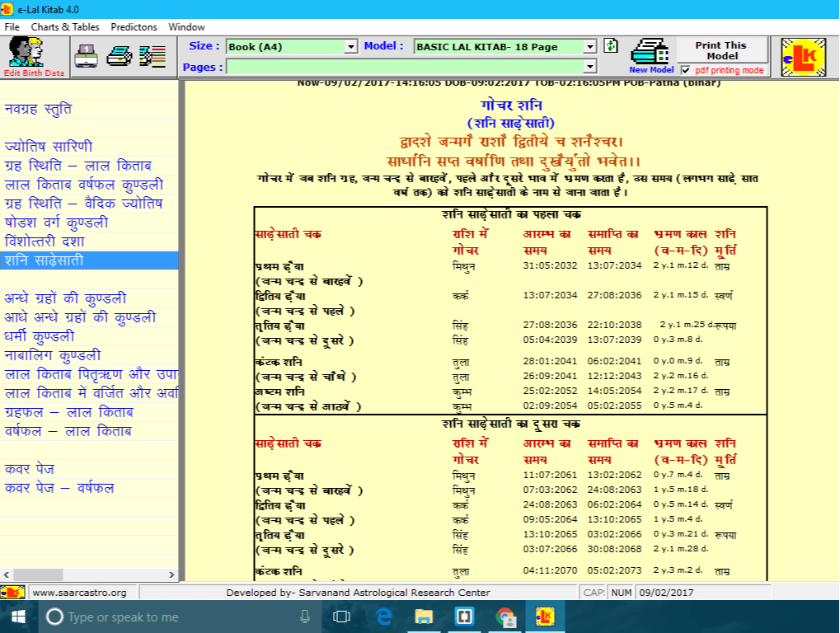
Task: Expand the Model dropdown list
Action: (589, 47)
